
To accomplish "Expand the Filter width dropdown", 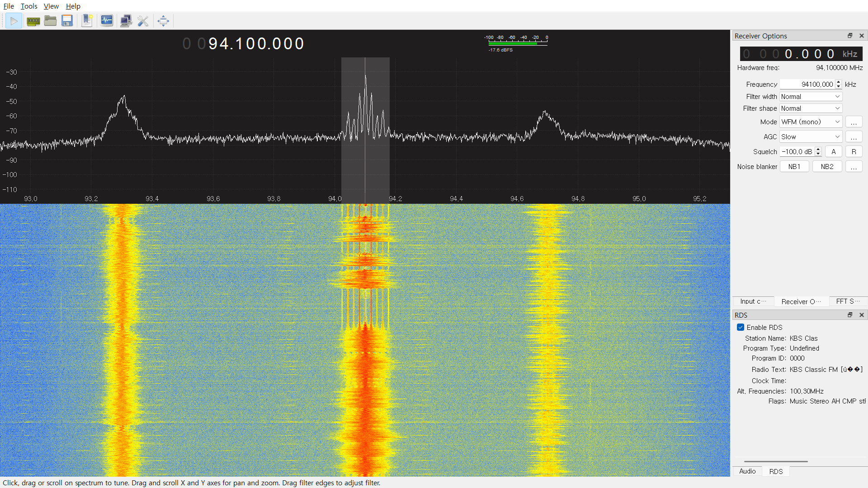I will (x=811, y=97).
